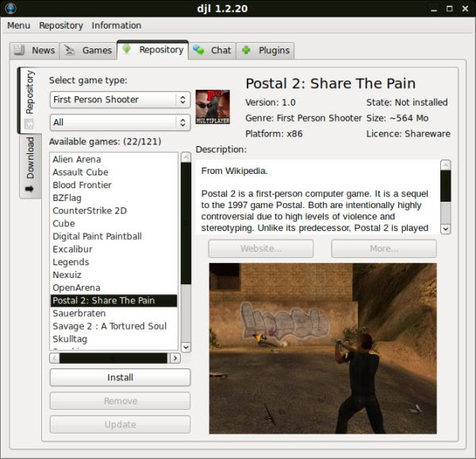
Task: Click the Chat tab speech bubbles icon
Action: click(198, 50)
